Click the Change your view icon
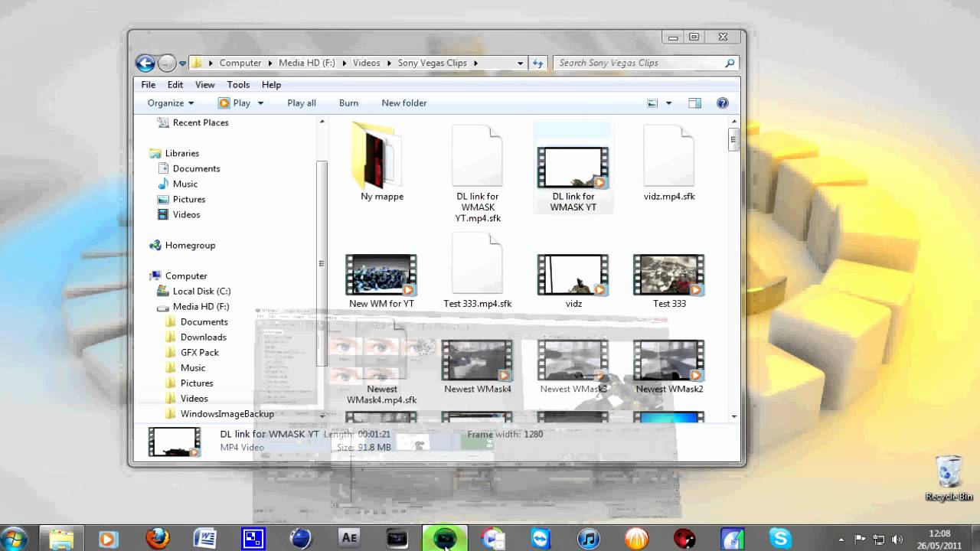 652,103
